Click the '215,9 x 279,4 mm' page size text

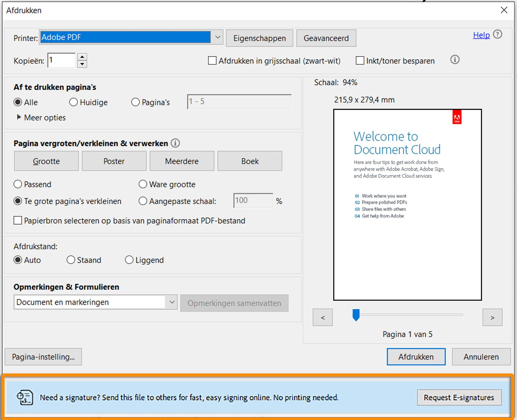pos(364,100)
